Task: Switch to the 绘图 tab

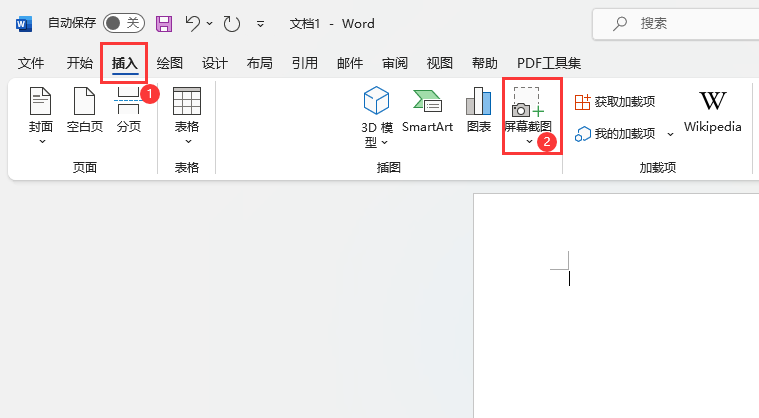Action: click(170, 63)
